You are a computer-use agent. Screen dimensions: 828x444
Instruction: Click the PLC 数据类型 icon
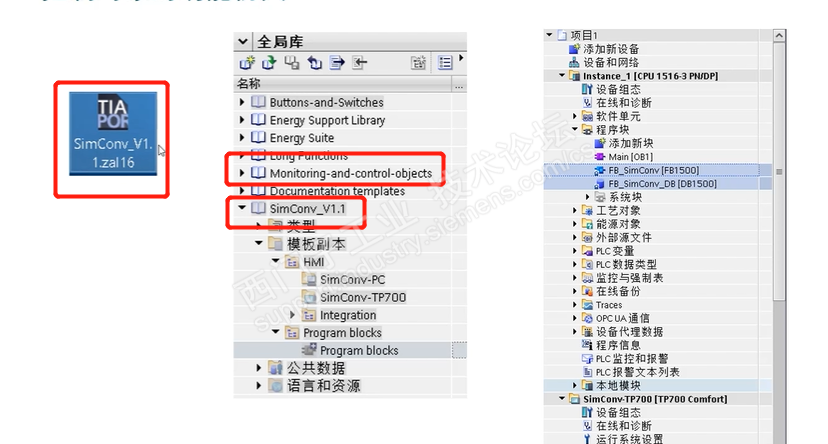[587, 264]
